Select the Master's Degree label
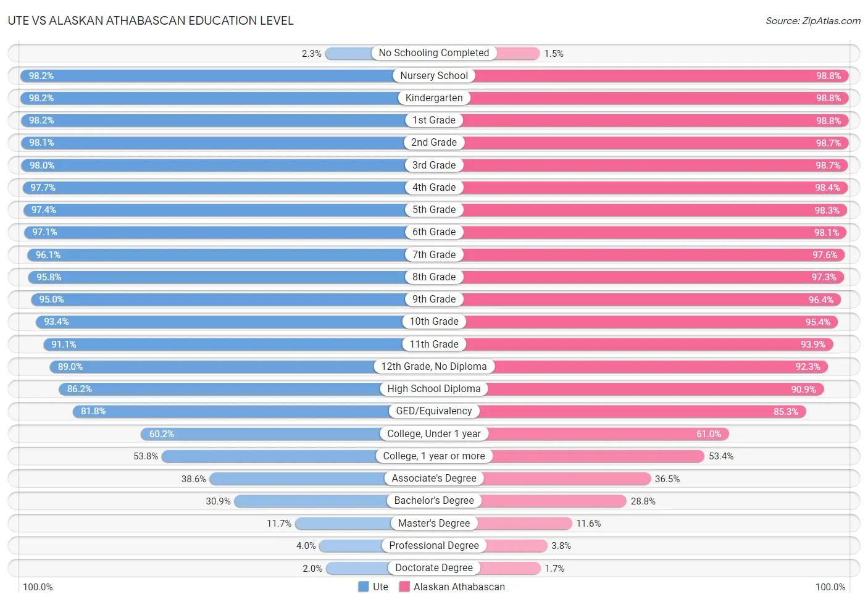868x602 pixels. click(434, 523)
